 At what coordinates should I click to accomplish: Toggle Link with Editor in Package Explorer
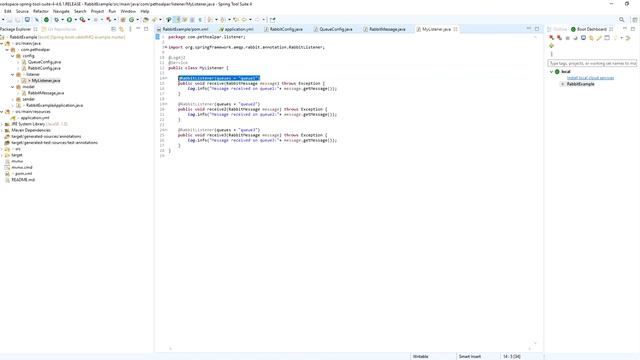point(121,29)
